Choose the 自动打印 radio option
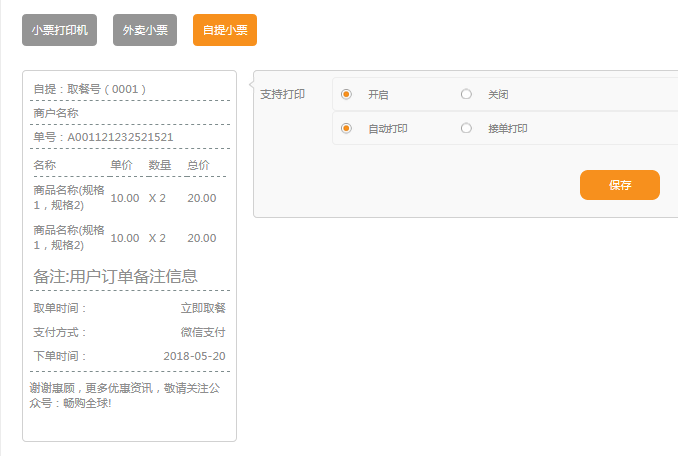Screen dimensions: 678x456 (346, 128)
